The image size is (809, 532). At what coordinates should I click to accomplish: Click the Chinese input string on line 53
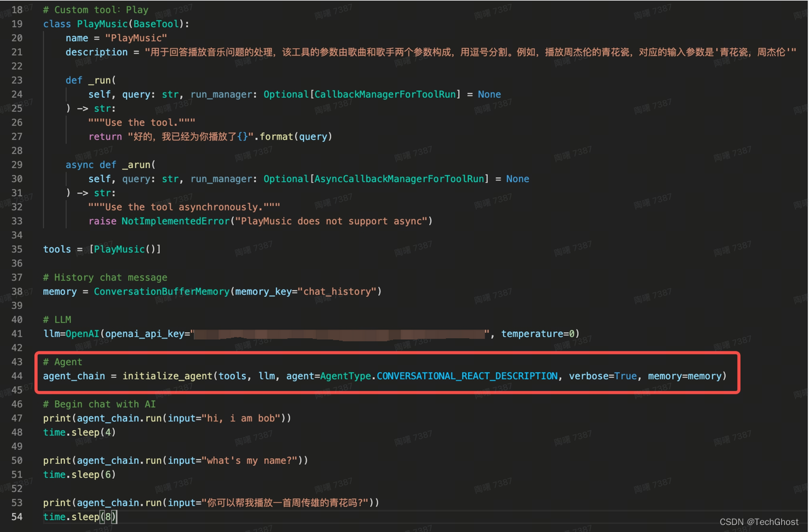(x=284, y=502)
